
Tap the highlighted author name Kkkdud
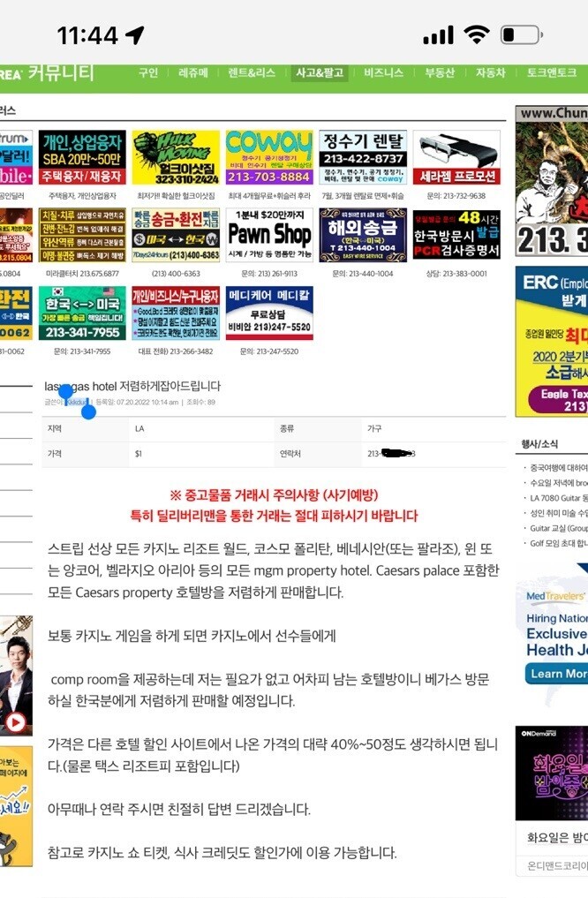[78, 402]
